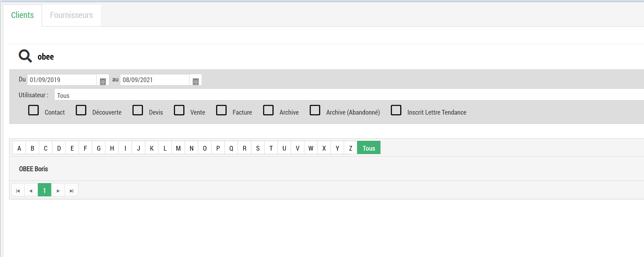The width and height of the screenshot is (644, 257).
Task: Open the end date calendar picker
Action: tap(195, 81)
